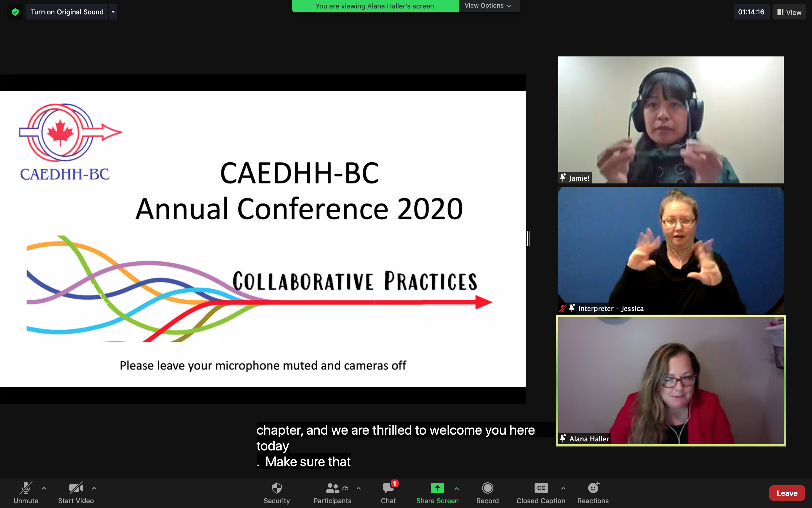Expand the Participants options caret
The image size is (812, 508).
[x=359, y=488]
